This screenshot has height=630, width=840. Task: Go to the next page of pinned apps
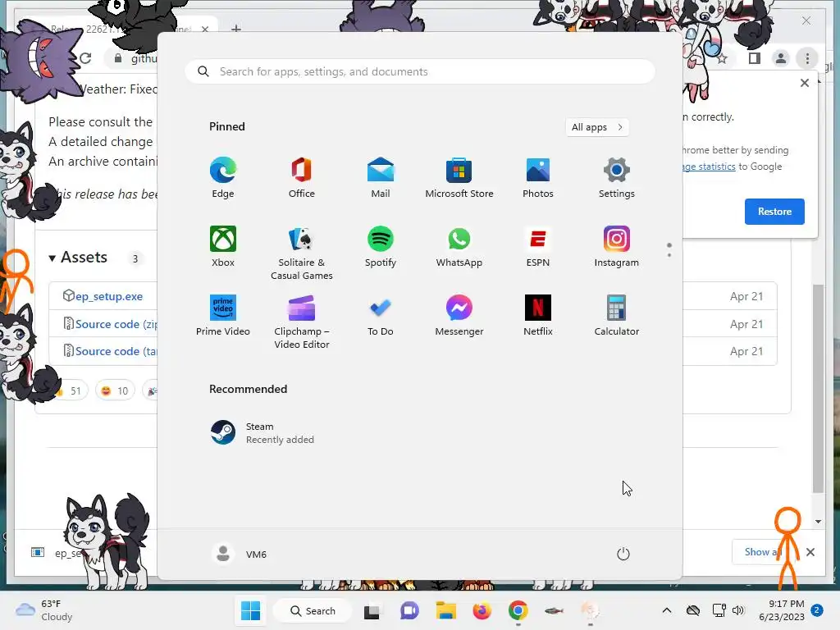(669, 254)
